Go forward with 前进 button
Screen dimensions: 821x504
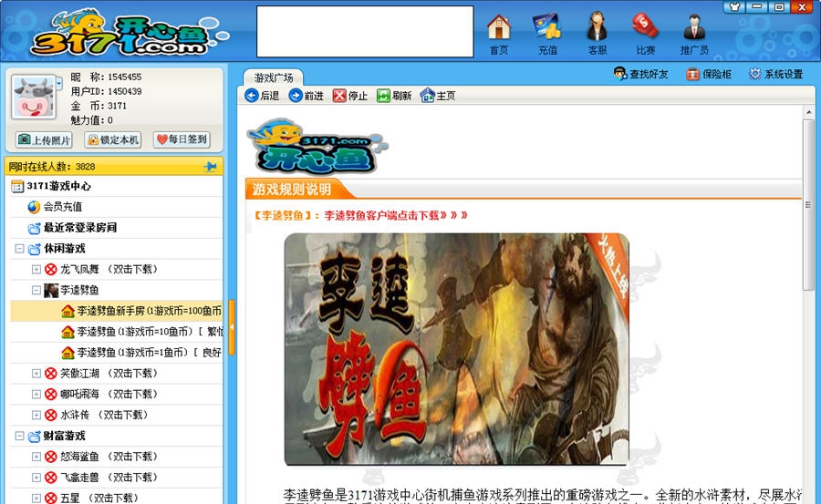point(307,96)
